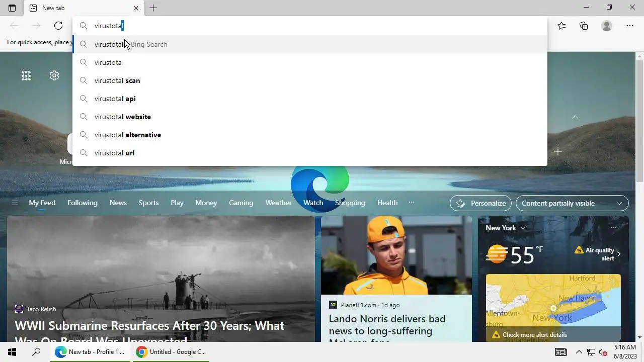Click the Lando Norris photo thumbnail
This screenshot has height=362, width=644.
[396, 255]
